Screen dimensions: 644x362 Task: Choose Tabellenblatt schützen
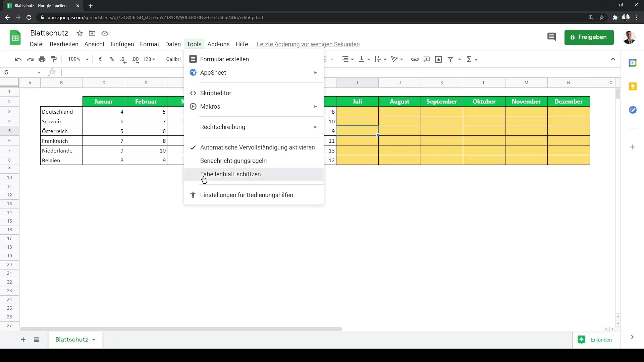click(x=254, y=174)
